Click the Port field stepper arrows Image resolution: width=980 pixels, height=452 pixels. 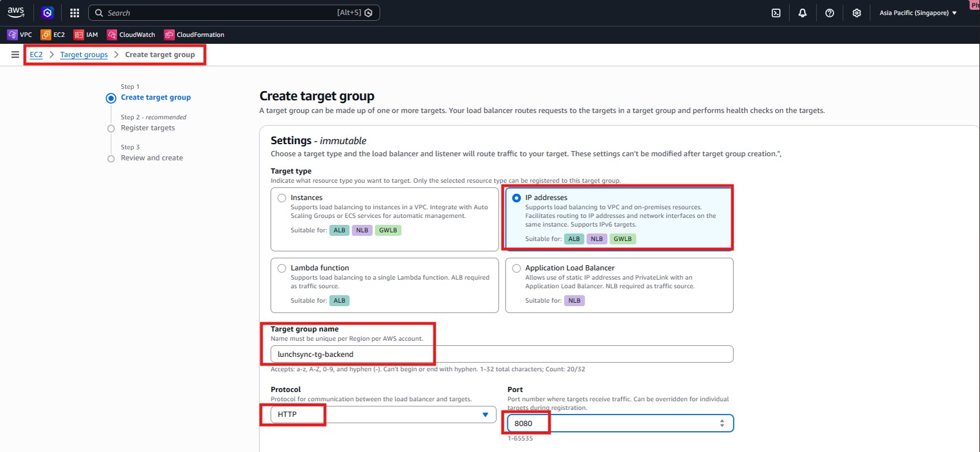point(721,423)
